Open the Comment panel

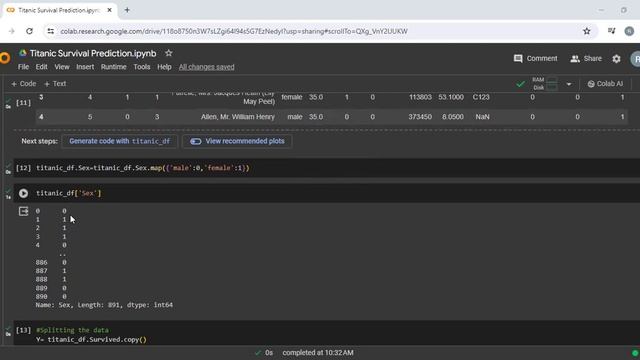[536, 58]
